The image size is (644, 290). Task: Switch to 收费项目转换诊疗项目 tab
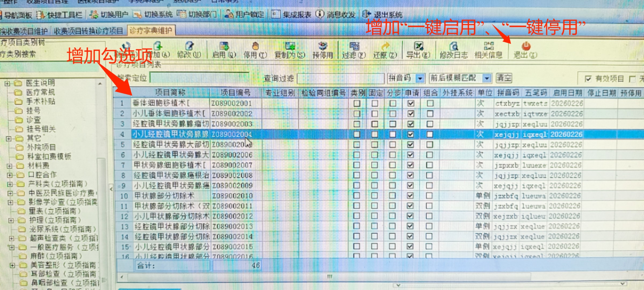click(88, 31)
